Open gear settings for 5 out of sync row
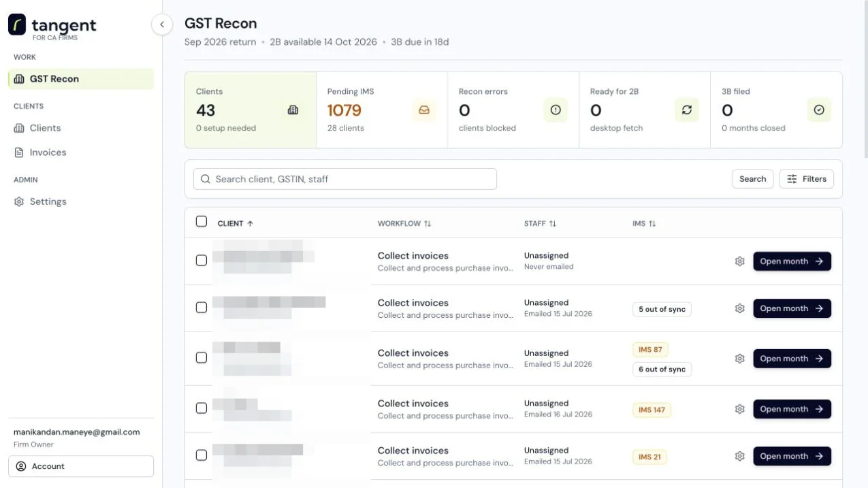The width and height of the screenshot is (868, 488). click(x=740, y=308)
